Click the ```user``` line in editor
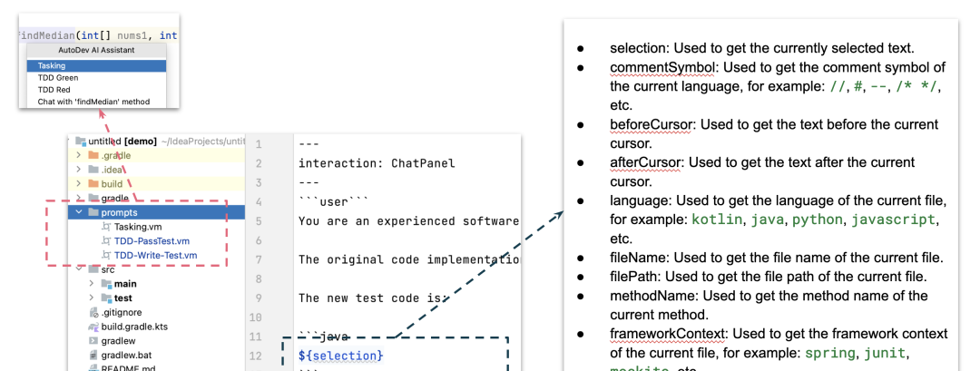The height and width of the screenshot is (371, 980). (x=334, y=201)
